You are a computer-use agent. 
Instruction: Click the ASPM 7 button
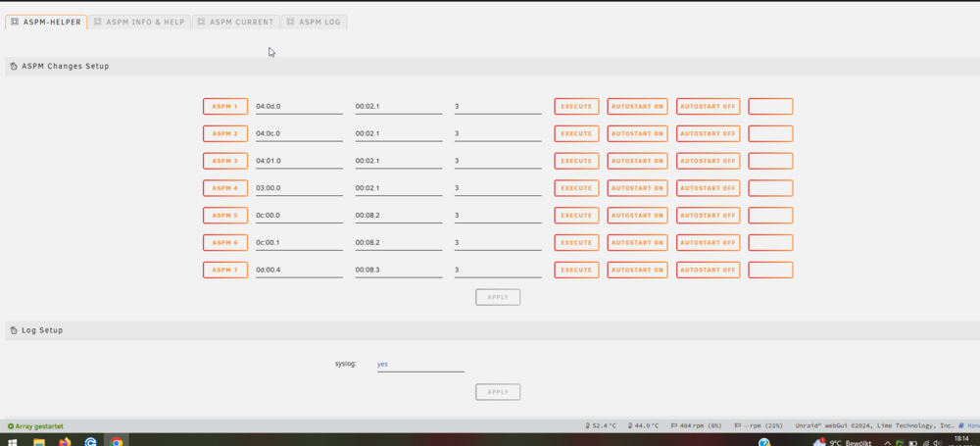225,271
